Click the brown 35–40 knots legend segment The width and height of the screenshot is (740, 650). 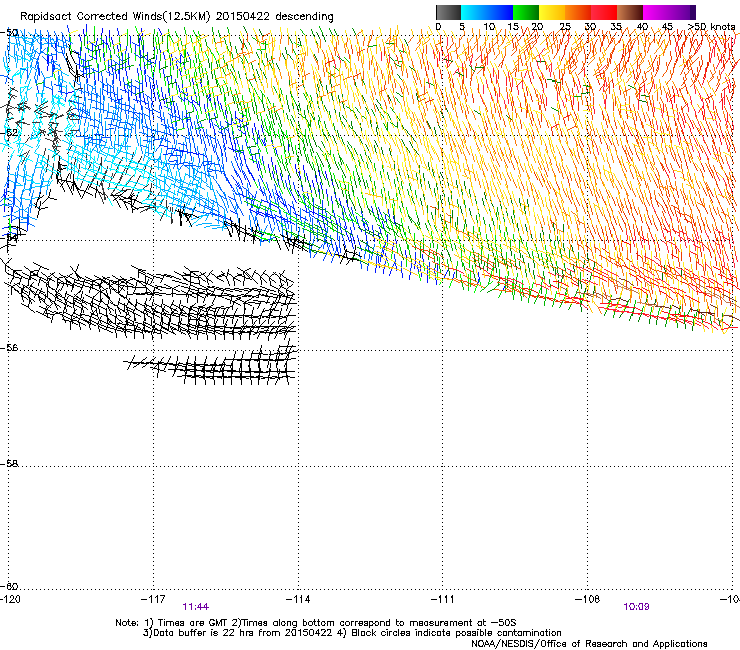(630, 12)
